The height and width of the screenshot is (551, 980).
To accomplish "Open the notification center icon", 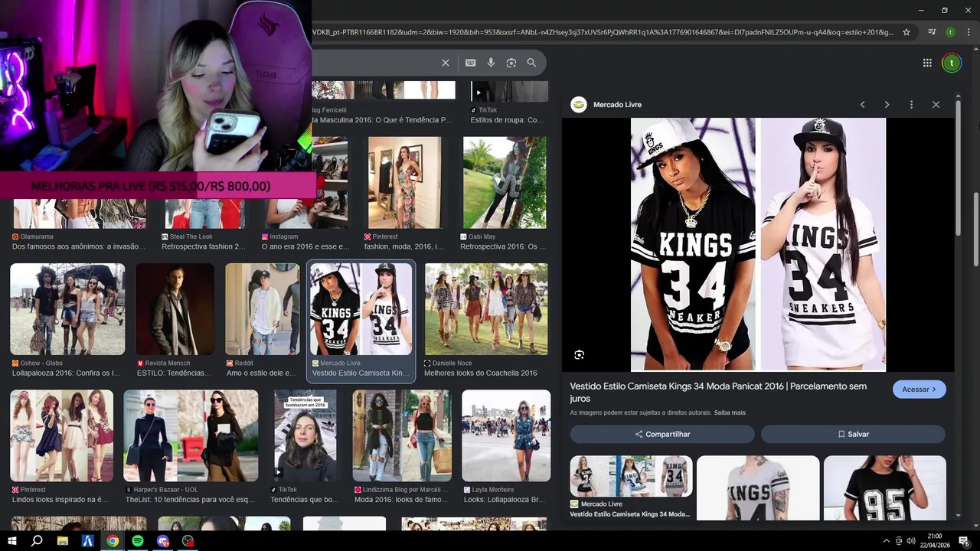I will [x=965, y=541].
